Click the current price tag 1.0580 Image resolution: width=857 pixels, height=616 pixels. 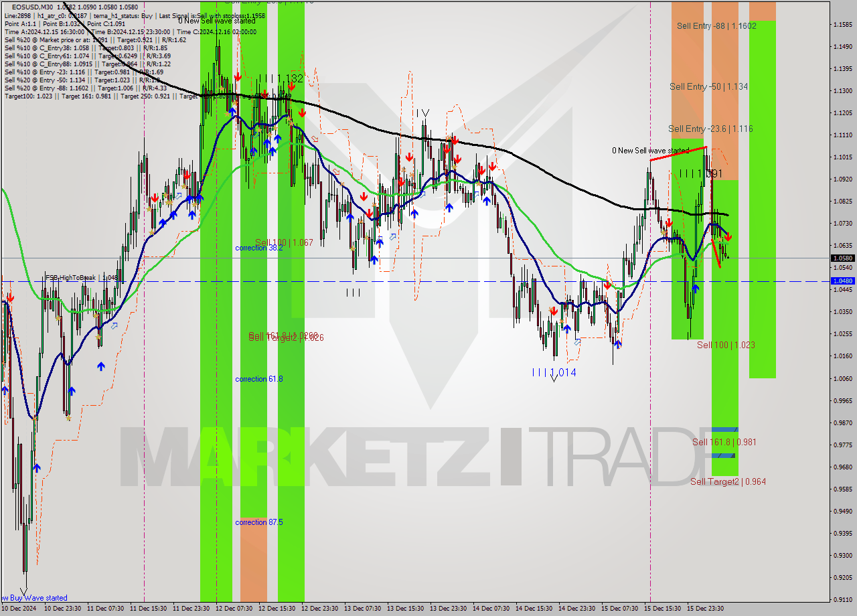click(x=843, y=258)
